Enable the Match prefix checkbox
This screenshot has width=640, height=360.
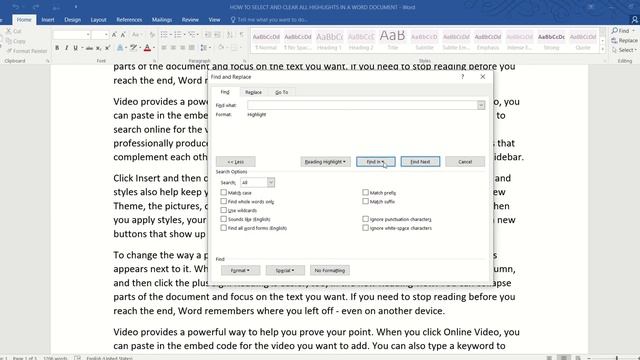coord(365,192)
